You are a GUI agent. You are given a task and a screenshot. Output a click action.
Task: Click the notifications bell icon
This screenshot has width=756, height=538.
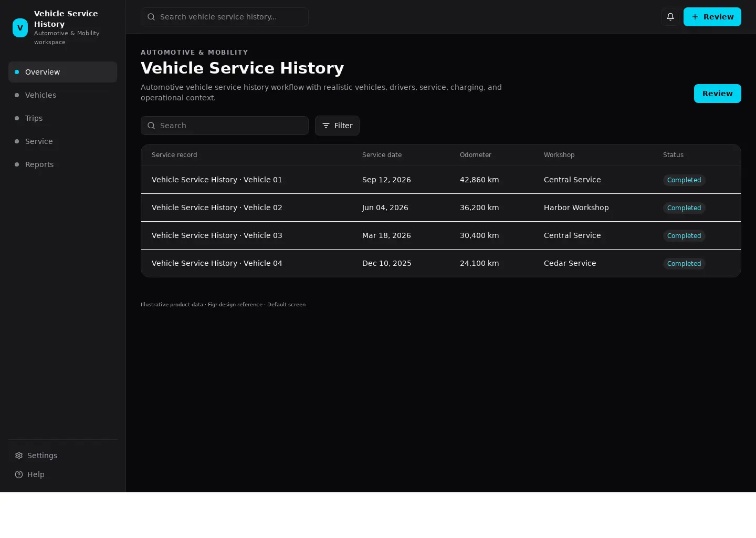(670, 17)
